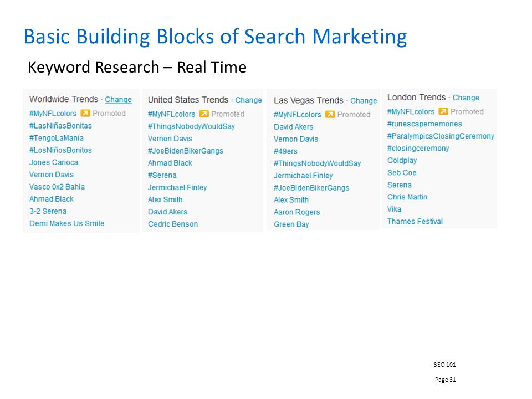The image size is (532, 399).
Task: Select the #ParalympicsClosingCeremony trend
Action: tap(441, 136)
